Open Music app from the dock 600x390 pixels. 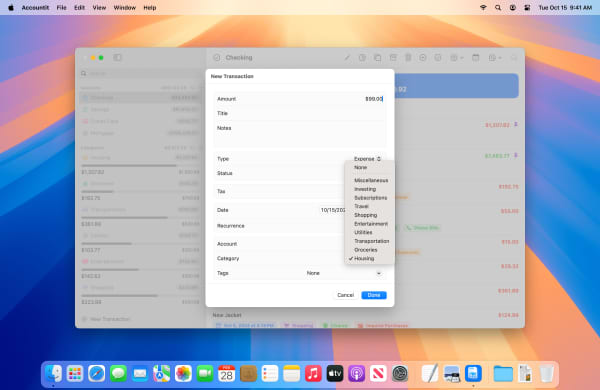313,374
